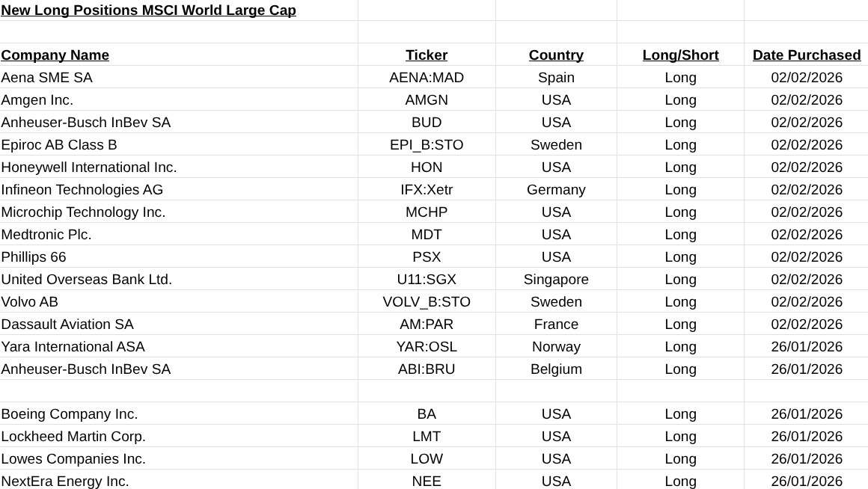868x489 pixels.
Task: Select the Epiroc AB Class B cell
Action: tap(59, 145)
